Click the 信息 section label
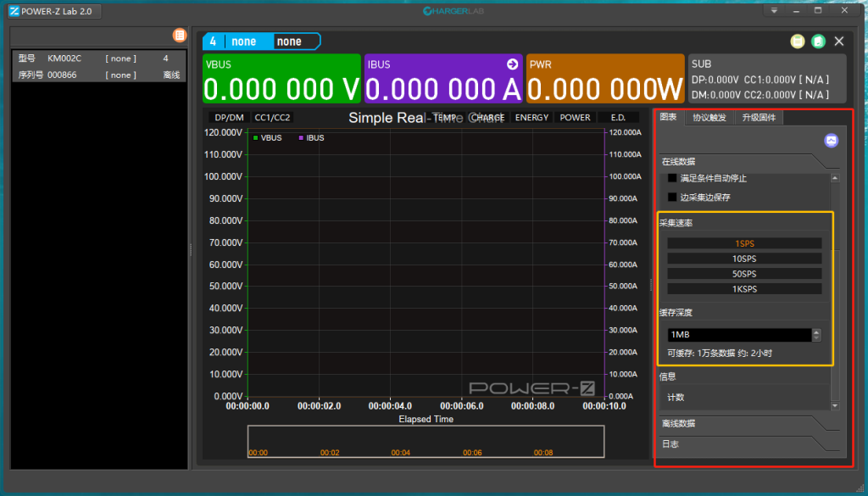 coord(668,376)
